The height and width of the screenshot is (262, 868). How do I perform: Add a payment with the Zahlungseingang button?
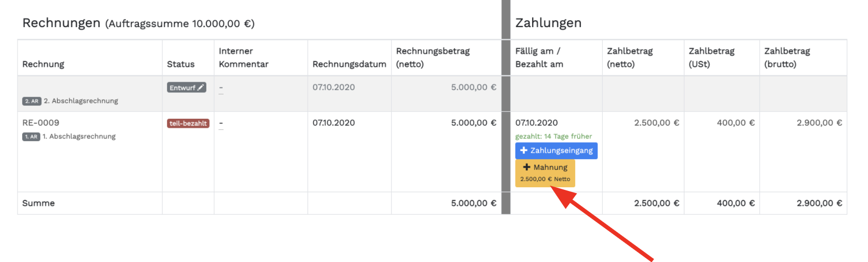pyautogui.click(x=556, y=151)
